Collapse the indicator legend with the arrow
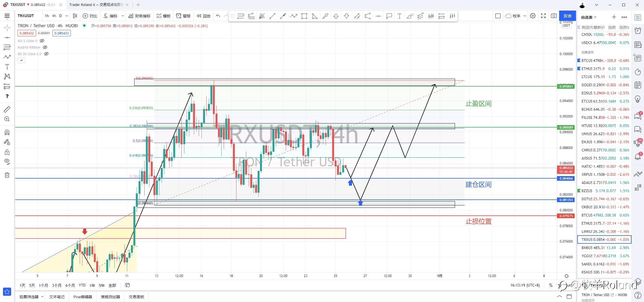The image size is (644, 302). click(x=21, y=60)
